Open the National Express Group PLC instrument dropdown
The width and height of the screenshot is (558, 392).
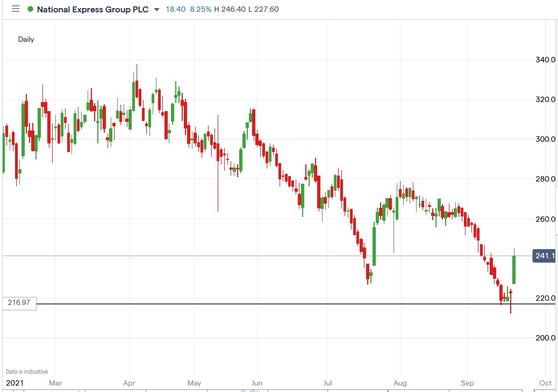155,10
